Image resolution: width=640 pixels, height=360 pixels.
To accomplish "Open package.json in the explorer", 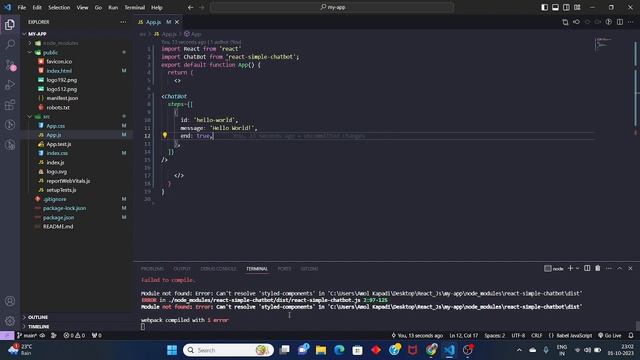I will click(x=59, y=218).
